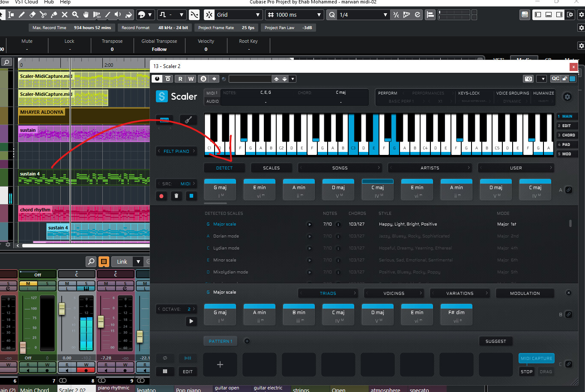The image size is (585, 392).
Task: Select the Erase tool
Action: point(33,15)
